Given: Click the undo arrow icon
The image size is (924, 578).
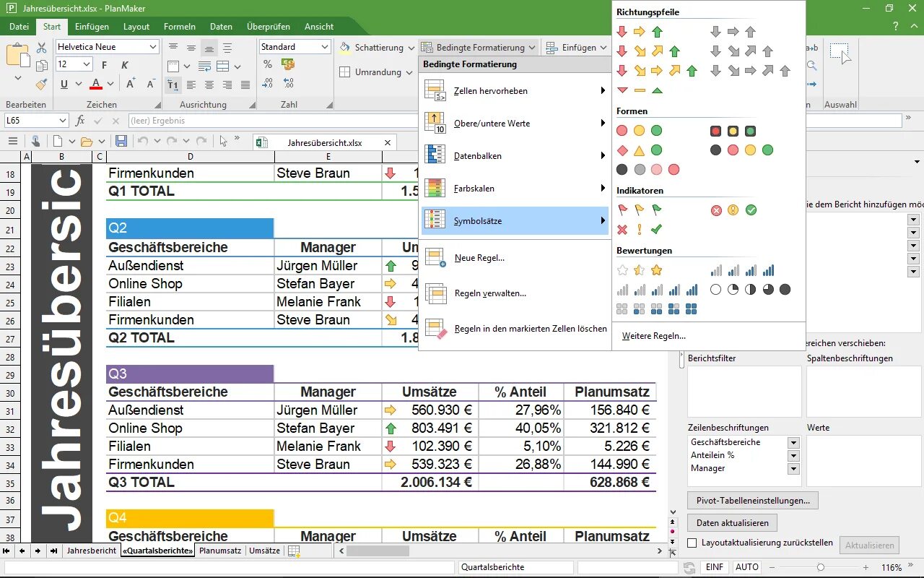Looking at the screenshot, I should [144, 142].
